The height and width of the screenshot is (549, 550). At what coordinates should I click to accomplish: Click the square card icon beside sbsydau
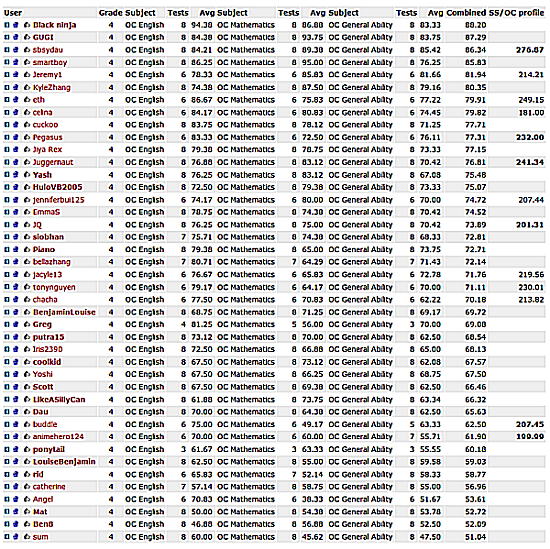point(7,50)
